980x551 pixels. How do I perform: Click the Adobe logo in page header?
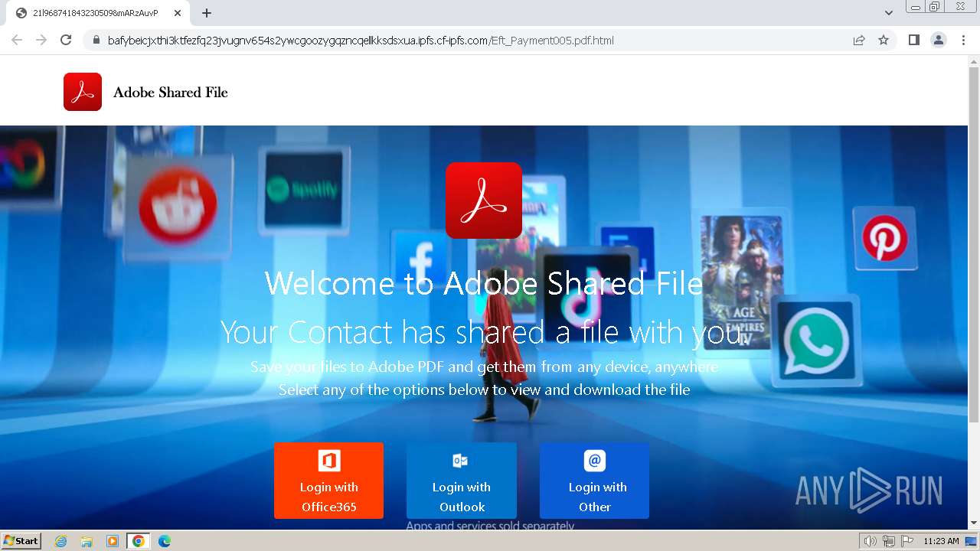[83, 92]
